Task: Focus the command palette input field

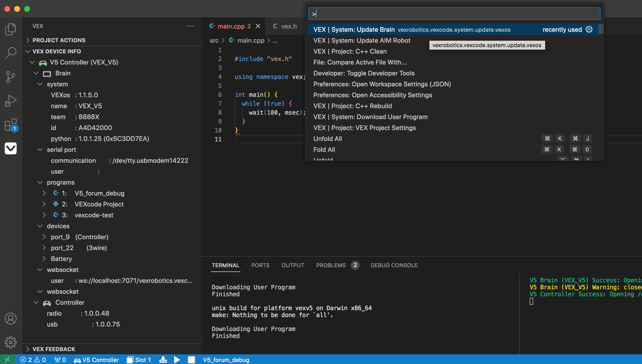Action: [x=454, y=14]
